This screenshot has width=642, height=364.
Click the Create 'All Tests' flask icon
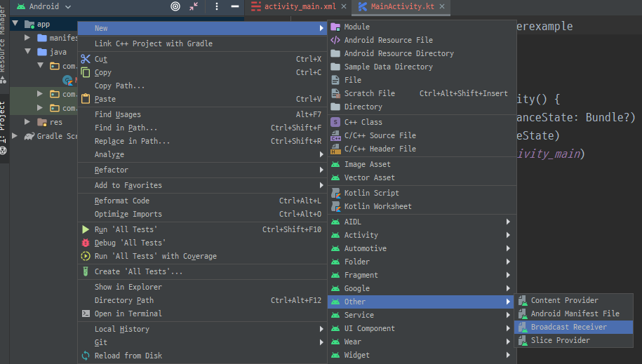click(85, 271)
